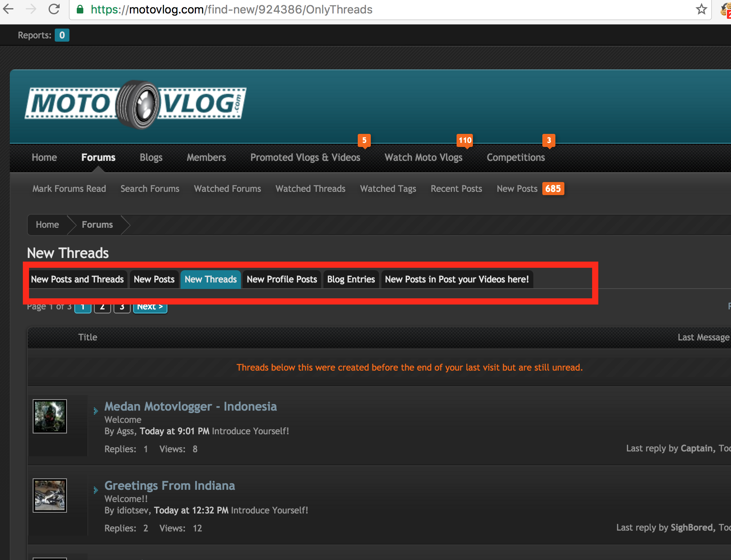The image size is (731, 560).
Task: Open the Watched Tags link
Action: 388,189
